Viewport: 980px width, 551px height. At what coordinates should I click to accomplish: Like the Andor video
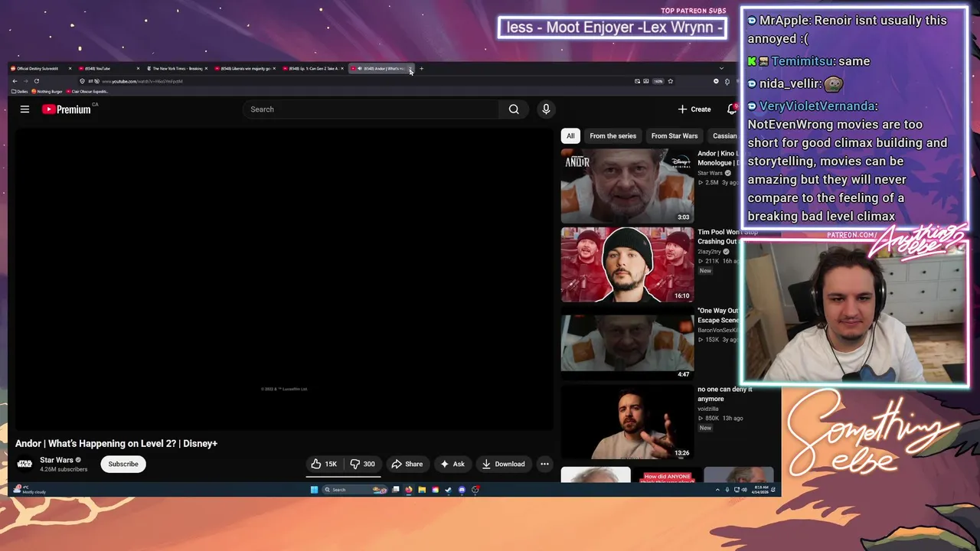[x=324, y=464]
